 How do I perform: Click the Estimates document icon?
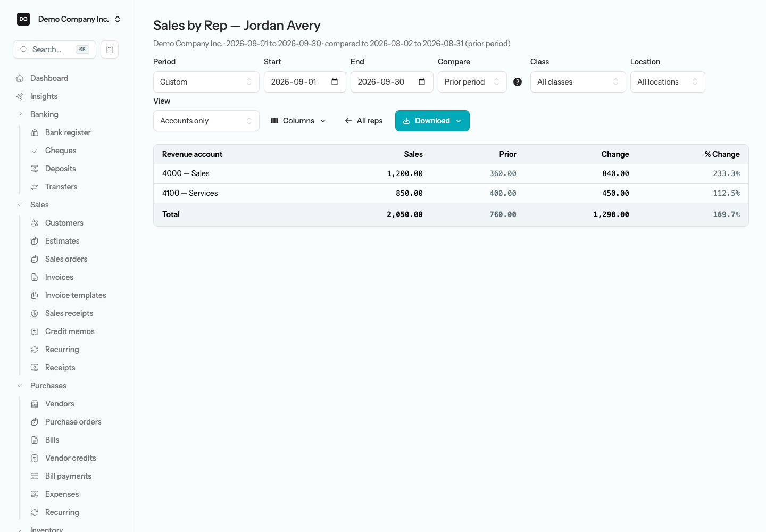(x=35, y=241)
